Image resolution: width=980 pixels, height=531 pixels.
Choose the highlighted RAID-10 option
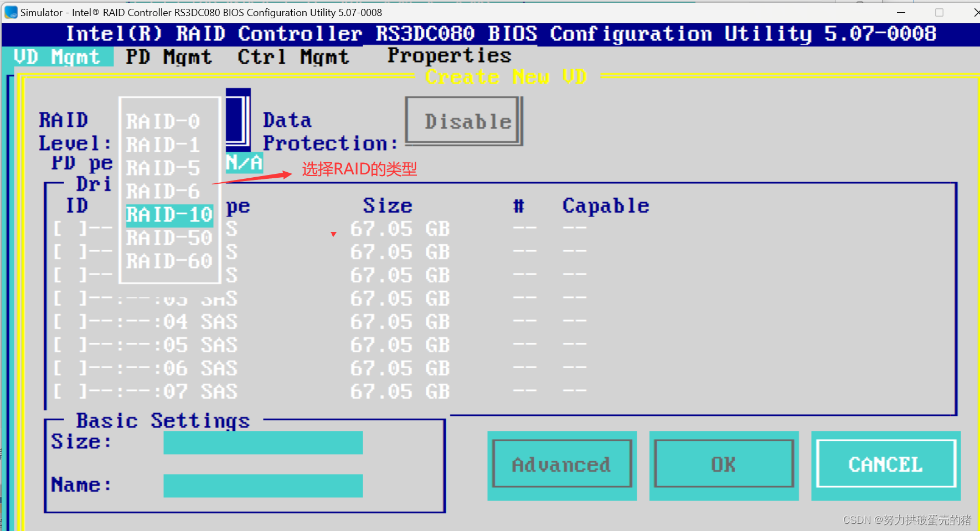(169, 215)
